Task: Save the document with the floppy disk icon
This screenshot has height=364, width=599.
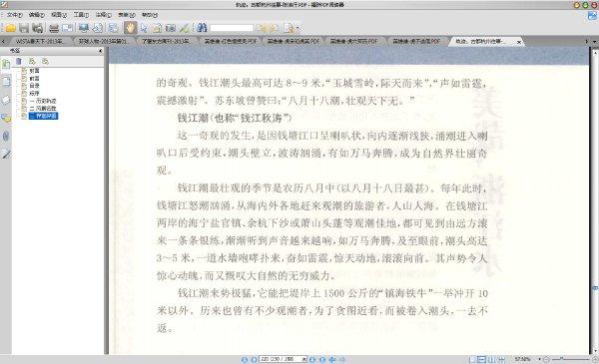Action: 24,28
